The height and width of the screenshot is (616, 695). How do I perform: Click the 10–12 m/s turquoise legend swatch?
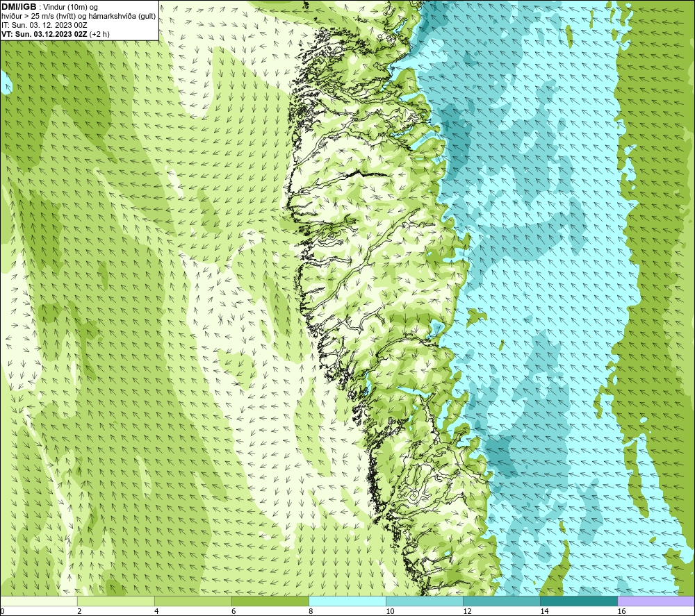click(424, 601)
